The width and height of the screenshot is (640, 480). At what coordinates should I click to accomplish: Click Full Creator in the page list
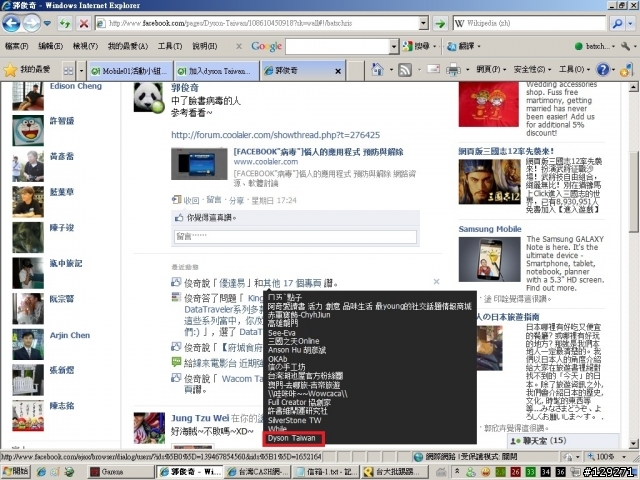coord(299,402)
